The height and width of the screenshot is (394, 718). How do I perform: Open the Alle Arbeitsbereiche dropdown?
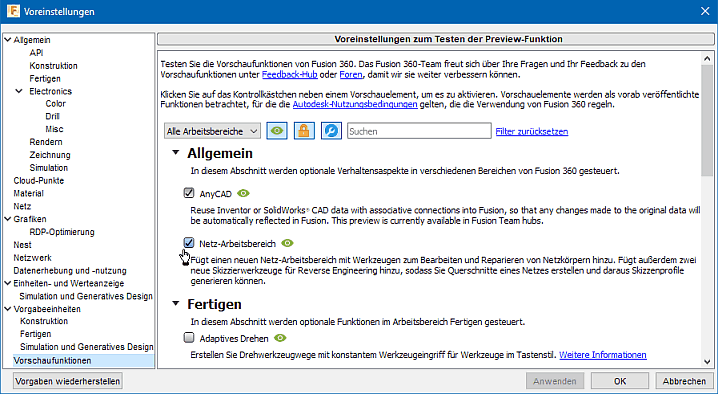coord(212,131)
